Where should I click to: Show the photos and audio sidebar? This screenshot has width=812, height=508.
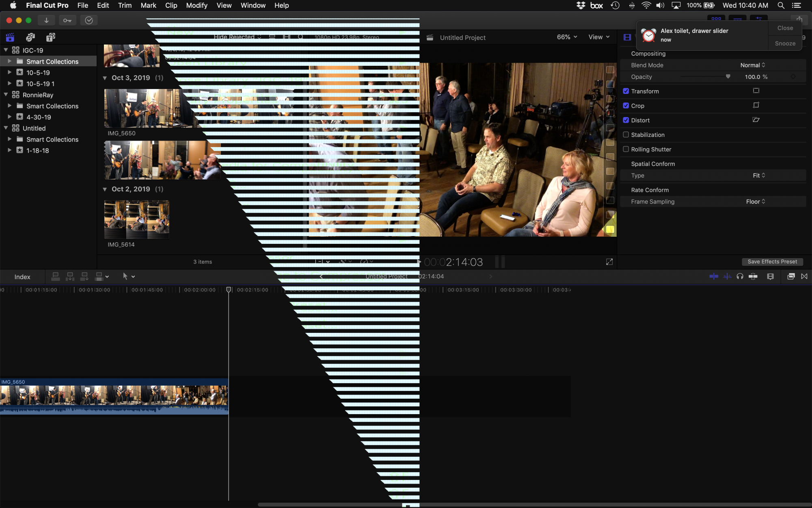tap(30, 37)
